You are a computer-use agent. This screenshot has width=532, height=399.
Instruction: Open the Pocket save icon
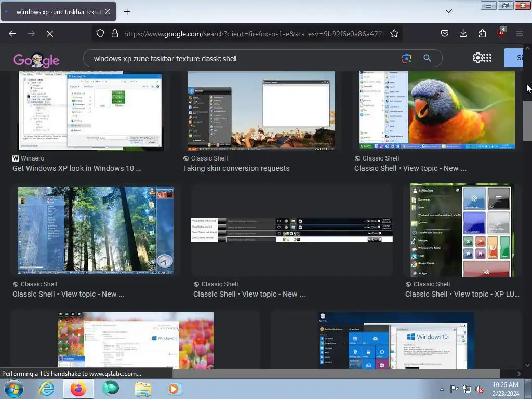click(x=445, y=33)
